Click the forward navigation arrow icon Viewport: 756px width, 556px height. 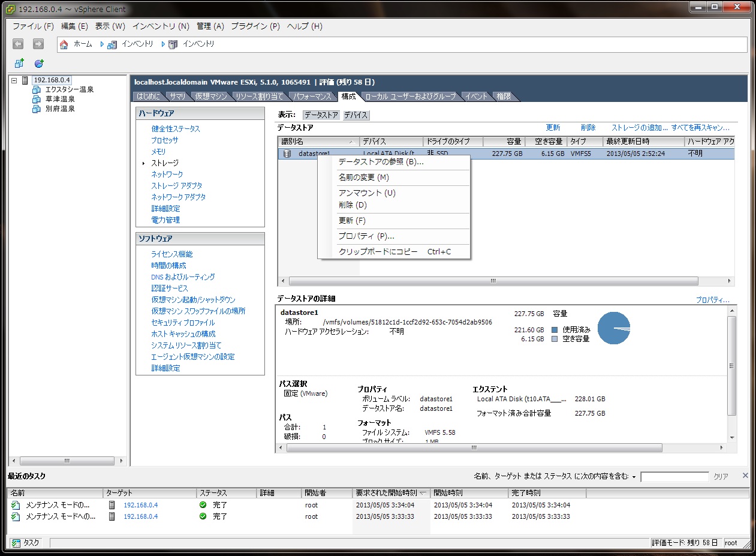pos(38,44)
